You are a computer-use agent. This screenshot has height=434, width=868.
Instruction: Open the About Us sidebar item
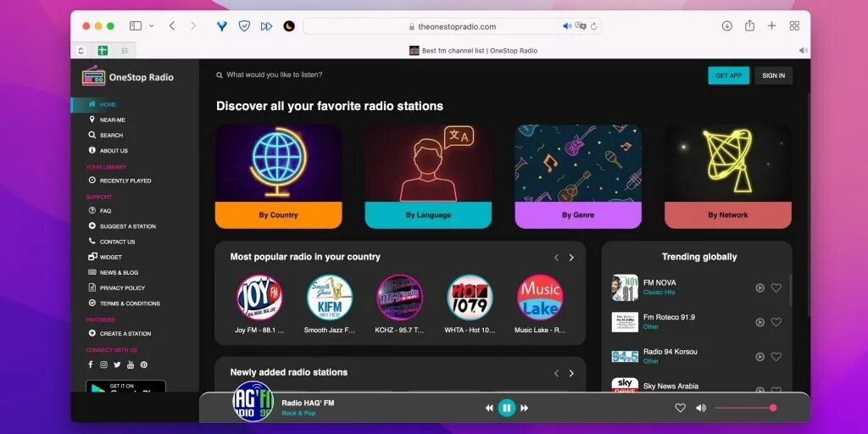108,151
